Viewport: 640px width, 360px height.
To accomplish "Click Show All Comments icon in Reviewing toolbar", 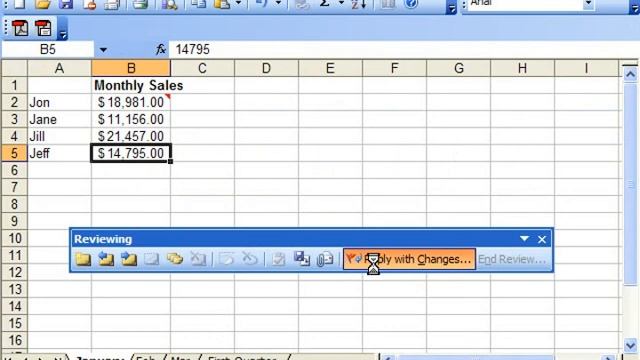I will click(x=175, y=259).
